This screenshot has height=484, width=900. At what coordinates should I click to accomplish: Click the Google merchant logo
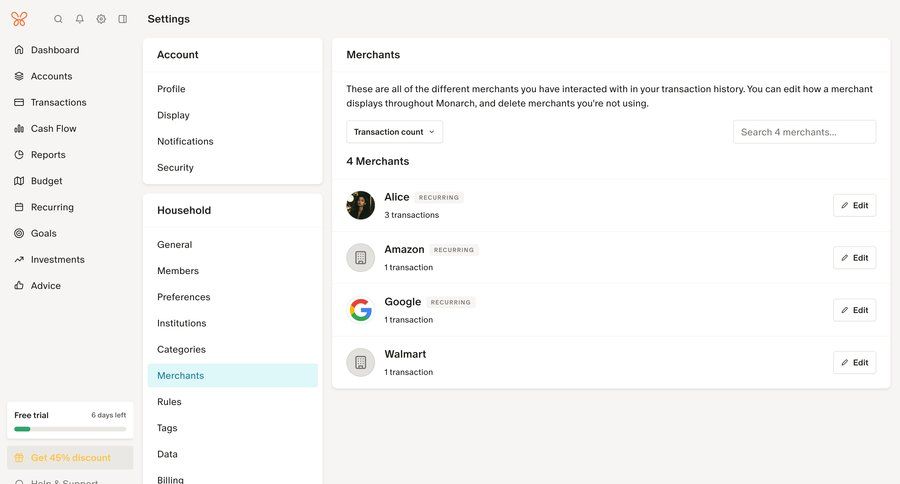(361, 310)
